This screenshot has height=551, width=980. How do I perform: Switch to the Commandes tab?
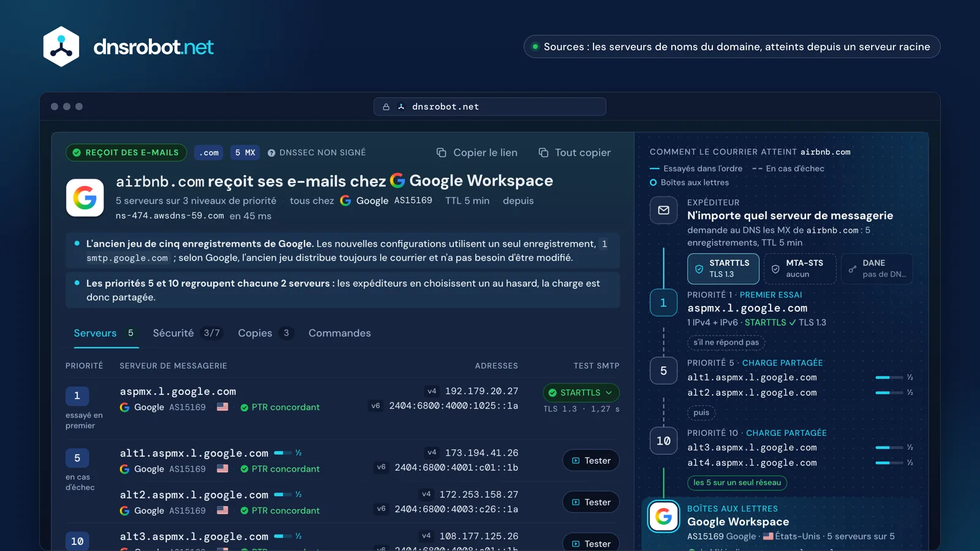(339, 333)
